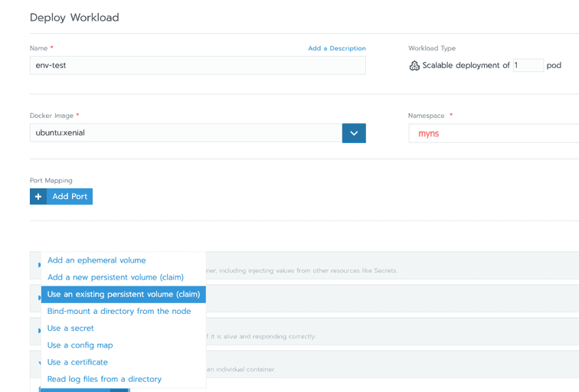Click the Add Port button
The width and height of the screenshot is (579, 392).
pos(61,196)
